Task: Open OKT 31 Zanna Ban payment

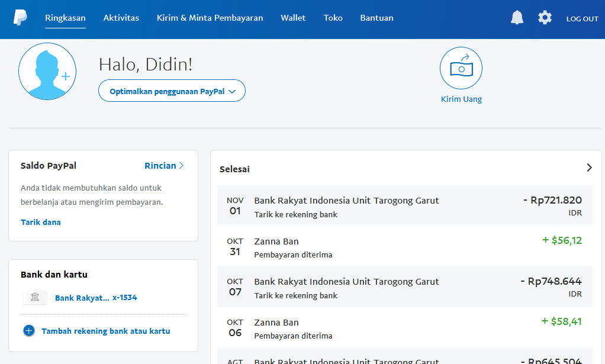Action: coord(404,246)
